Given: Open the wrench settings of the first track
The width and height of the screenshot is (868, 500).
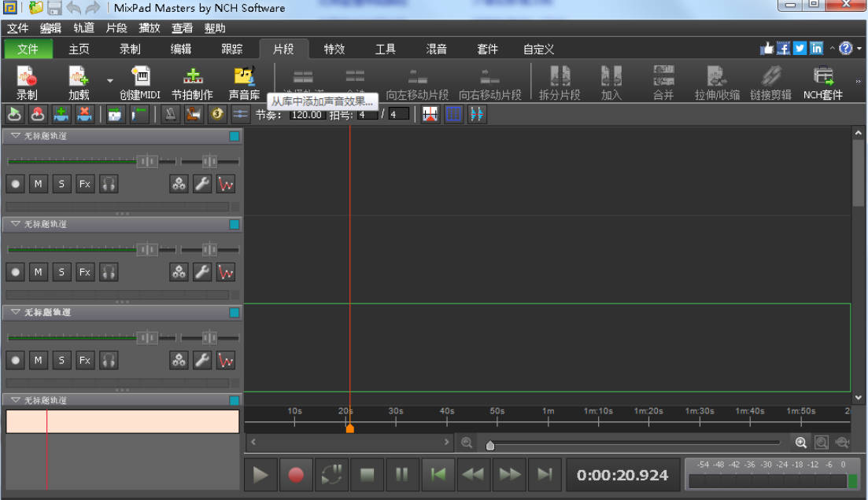Looking at the screenshot, I should click(202, 184).
